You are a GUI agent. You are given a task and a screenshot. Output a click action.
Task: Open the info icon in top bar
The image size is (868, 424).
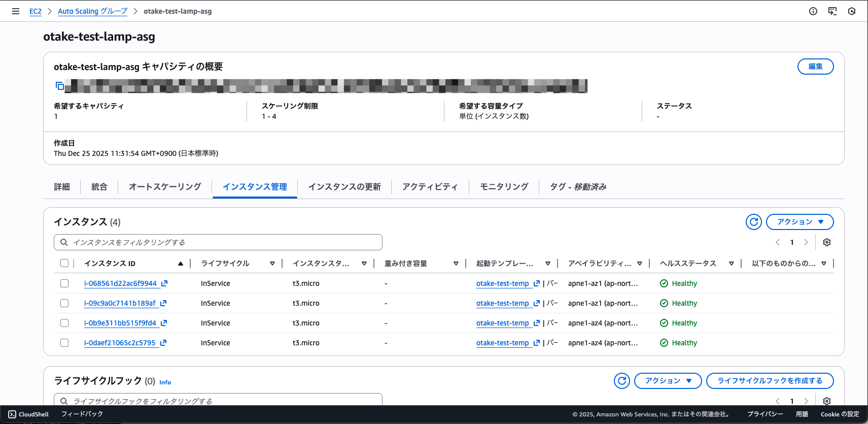tap(813, 11)
